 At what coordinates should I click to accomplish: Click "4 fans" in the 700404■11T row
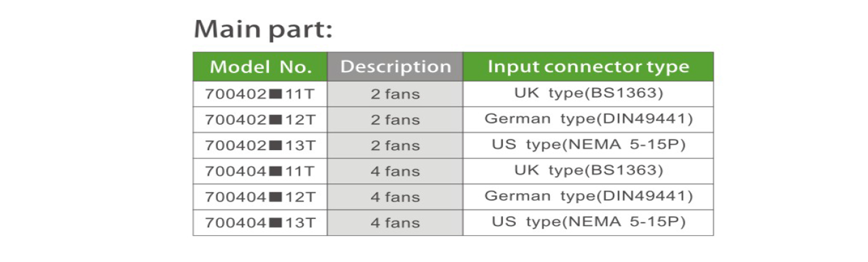point(396,171)
